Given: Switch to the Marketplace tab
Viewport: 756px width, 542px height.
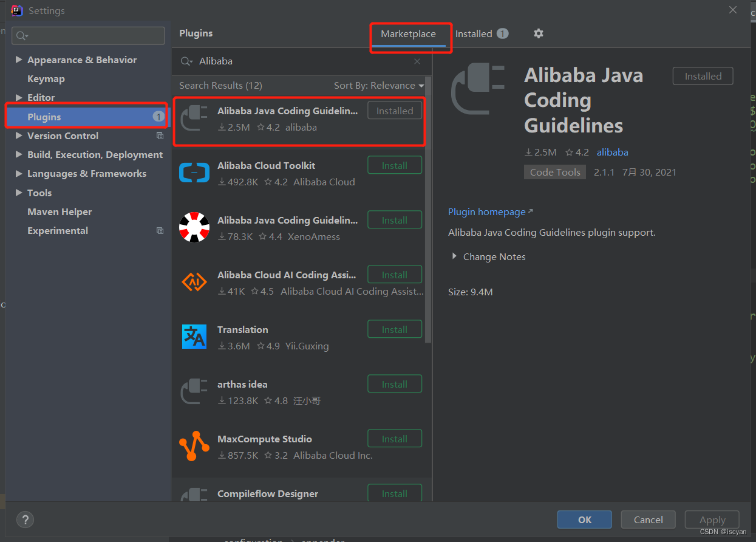Looking at the screenshot, I should pos(408,34).
